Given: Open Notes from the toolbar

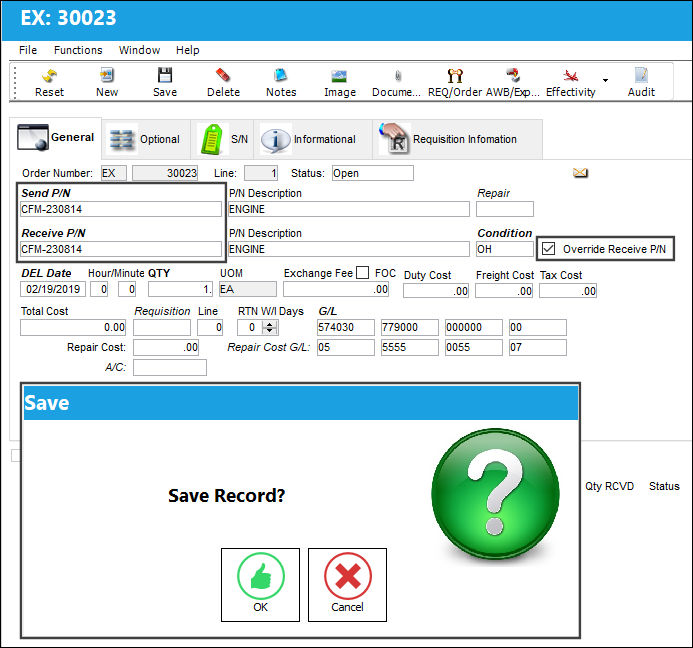Looking at the screenshot, I should pos(281,76).
